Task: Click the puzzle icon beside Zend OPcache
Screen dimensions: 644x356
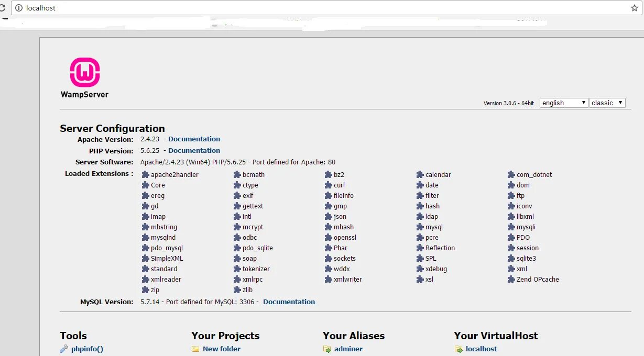Action: (x=511, y=279)
